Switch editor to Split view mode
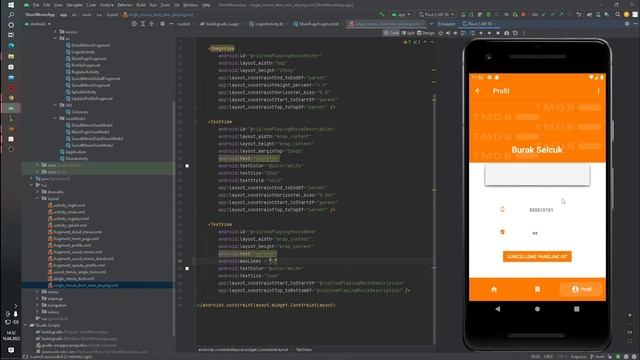Viewport: 640px width, 360px height. tap(408, 33)
